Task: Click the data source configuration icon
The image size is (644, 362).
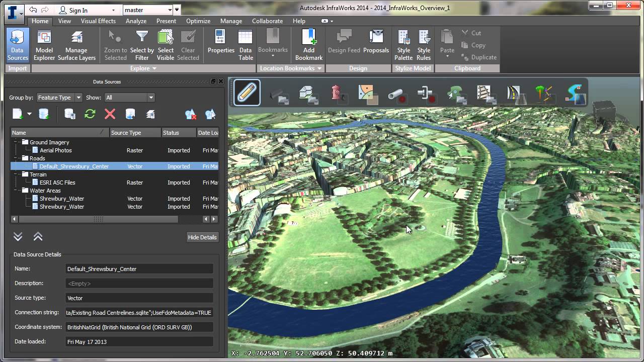Action: point(70,114)
